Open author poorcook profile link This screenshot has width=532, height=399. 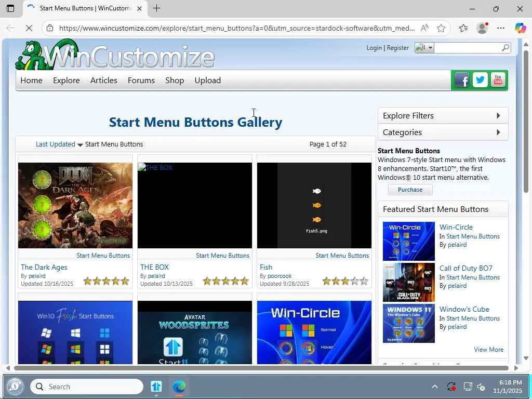pyautogui.click(x=280, y=276)
